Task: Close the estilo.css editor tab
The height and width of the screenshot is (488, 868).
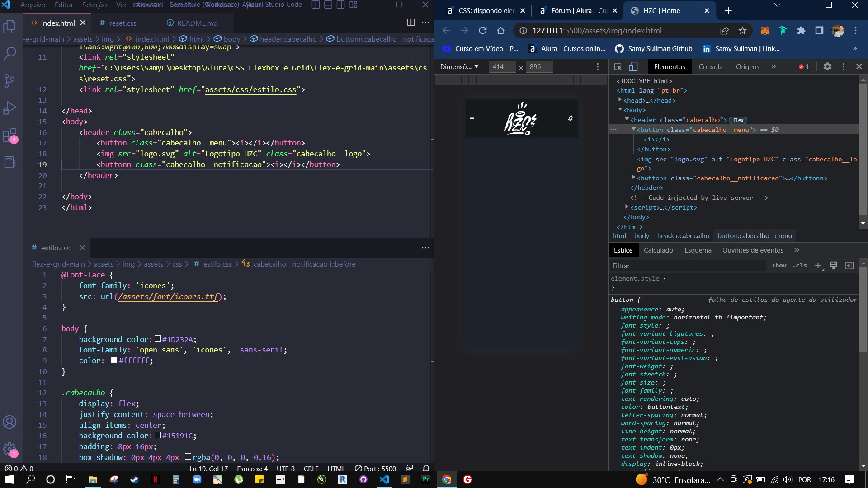Action: [x=82, y=248]
